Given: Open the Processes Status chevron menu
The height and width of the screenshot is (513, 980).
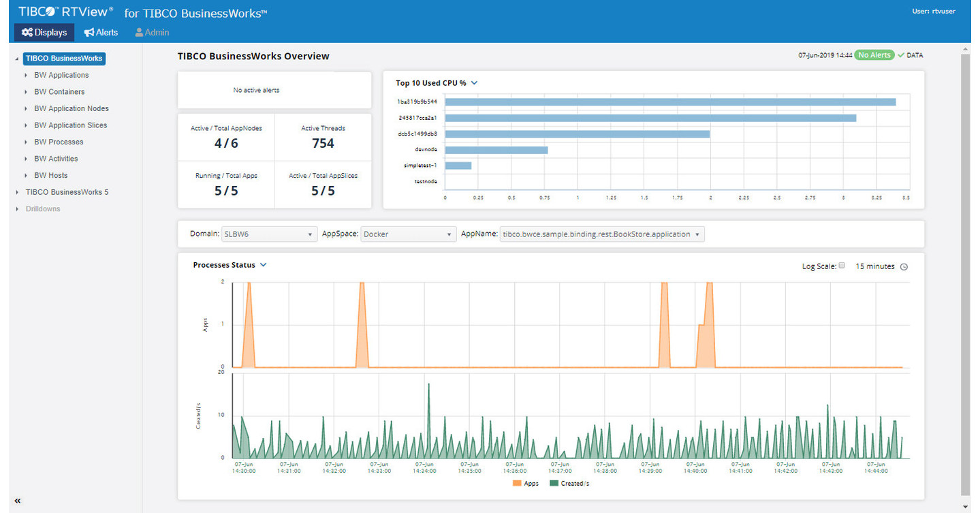Looking at the screenshot, I should (x=264, y=265).
